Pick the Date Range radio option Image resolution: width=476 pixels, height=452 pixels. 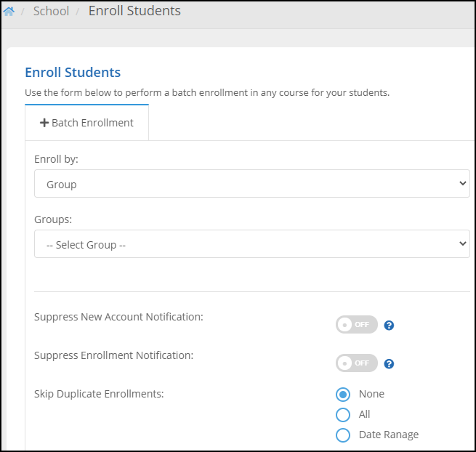click(343, 435)
